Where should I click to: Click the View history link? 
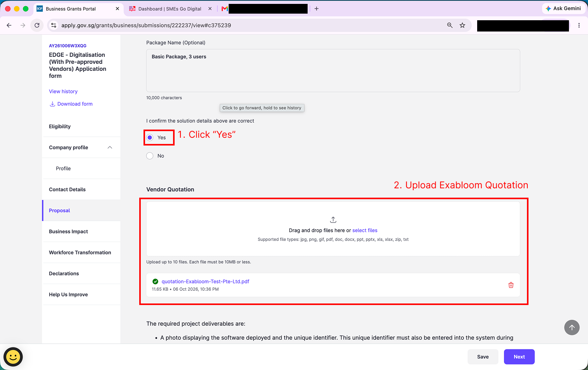63,91
